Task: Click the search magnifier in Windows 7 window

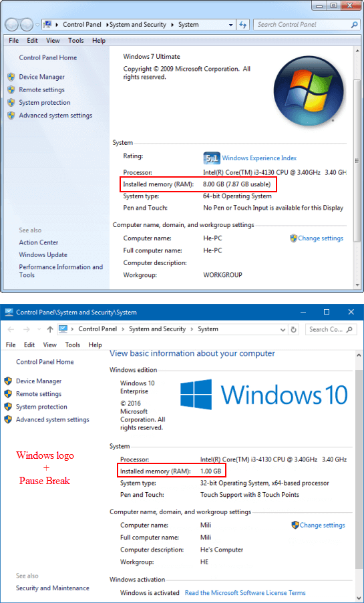Action: click(355, 25)
